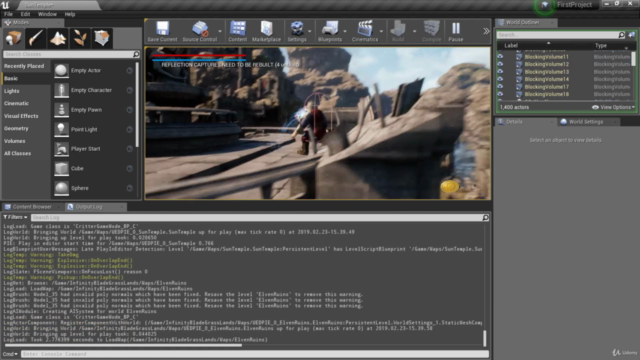Select the Point Light icon
Viewport: 640px width, 360px height.
tap(61, 129)
